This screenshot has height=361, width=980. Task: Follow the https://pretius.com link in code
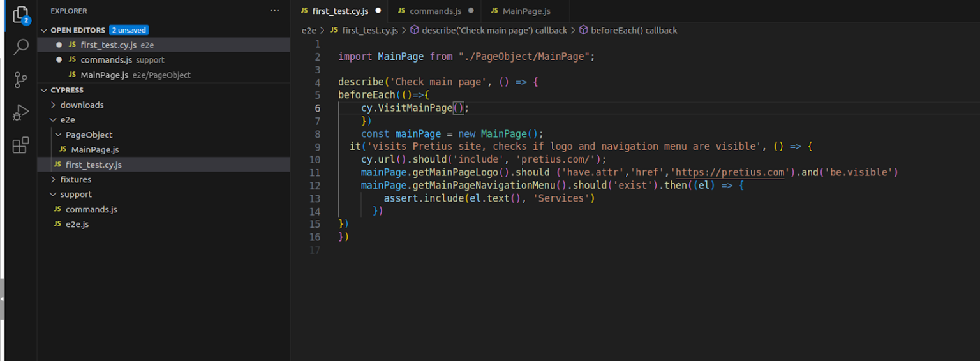(730, 172)
